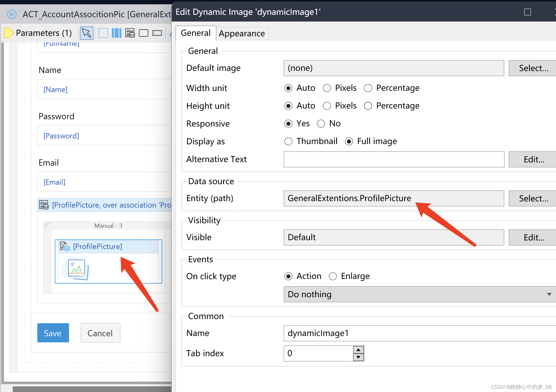
Task: Select the layout grid columns tool
Action: [x=117, y=33]
